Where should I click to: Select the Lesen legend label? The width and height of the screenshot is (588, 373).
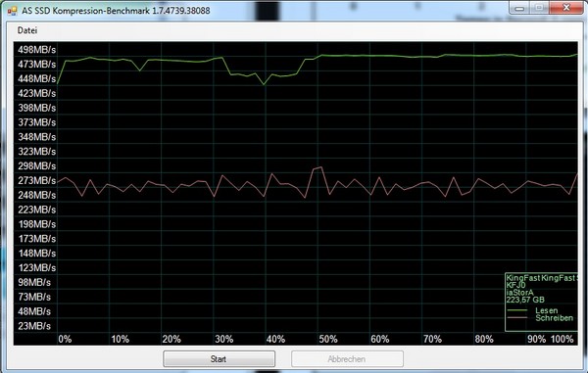547,310
